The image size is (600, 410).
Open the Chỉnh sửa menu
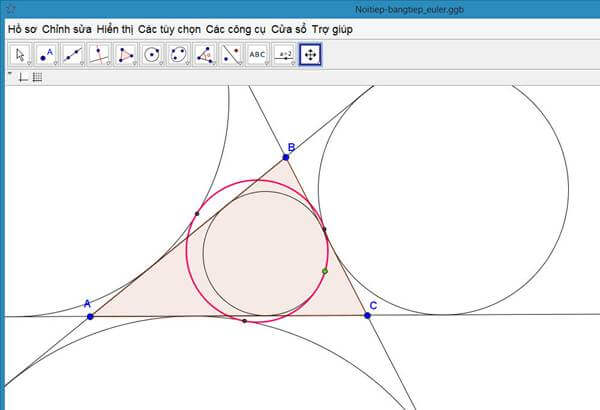[67, 29]
